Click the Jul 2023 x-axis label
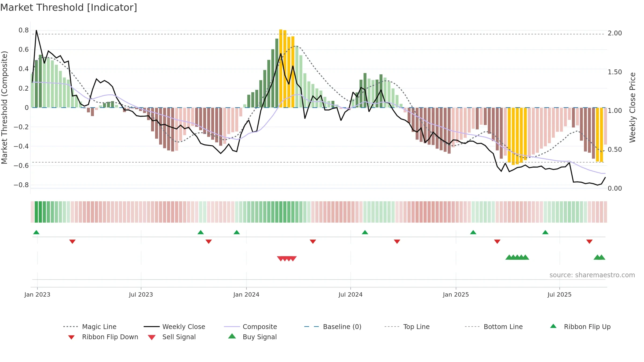Viewport: 644px width, 362px height. click(x=141, y=294)
